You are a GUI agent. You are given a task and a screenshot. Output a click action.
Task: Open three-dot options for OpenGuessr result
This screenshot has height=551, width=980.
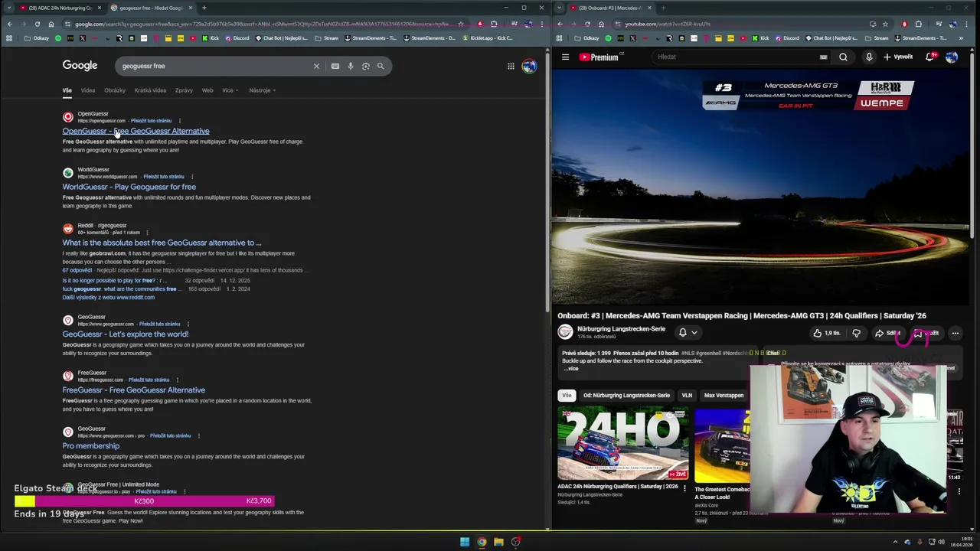coord(180,121)
